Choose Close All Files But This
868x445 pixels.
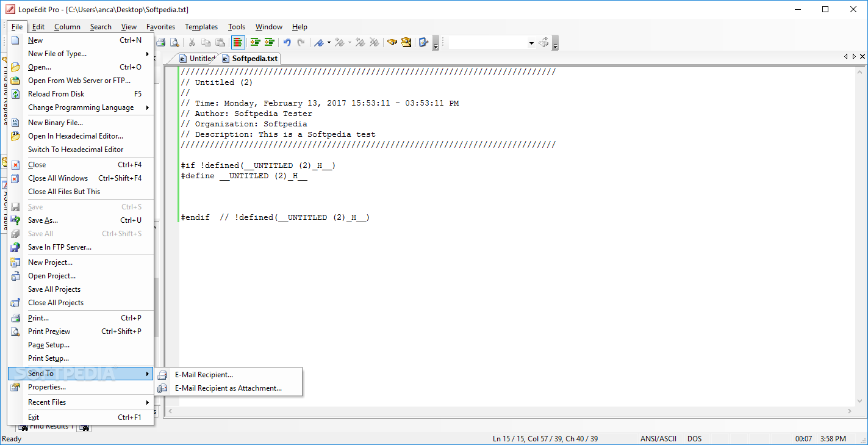81,192
